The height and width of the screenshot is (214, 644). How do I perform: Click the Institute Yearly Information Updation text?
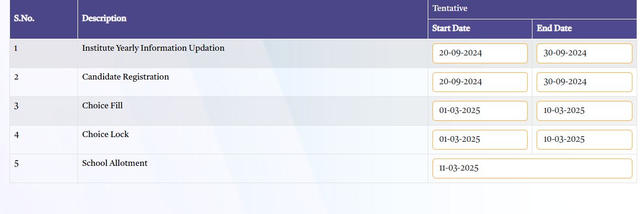pyautogui.click(x=153, y=48)
